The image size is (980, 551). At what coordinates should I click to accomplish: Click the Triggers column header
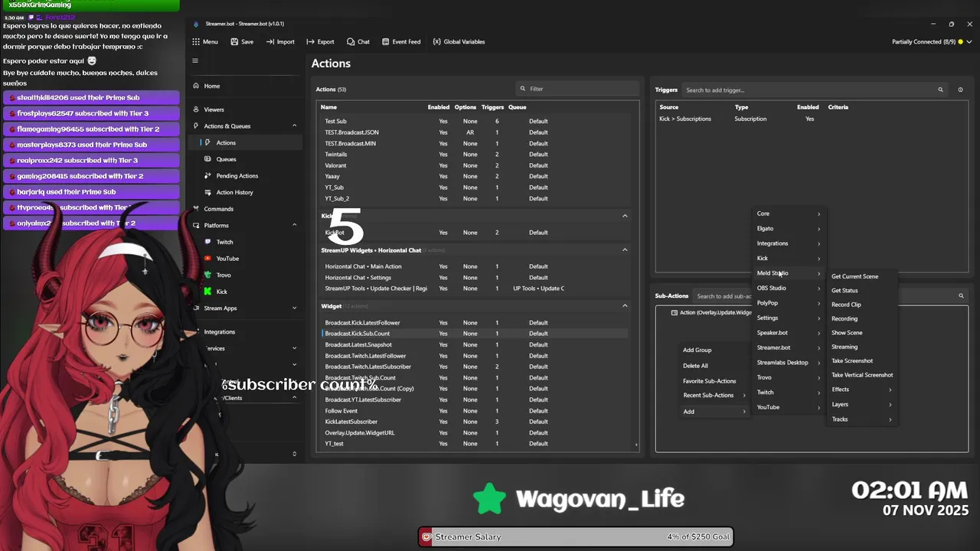coord(492,107)
